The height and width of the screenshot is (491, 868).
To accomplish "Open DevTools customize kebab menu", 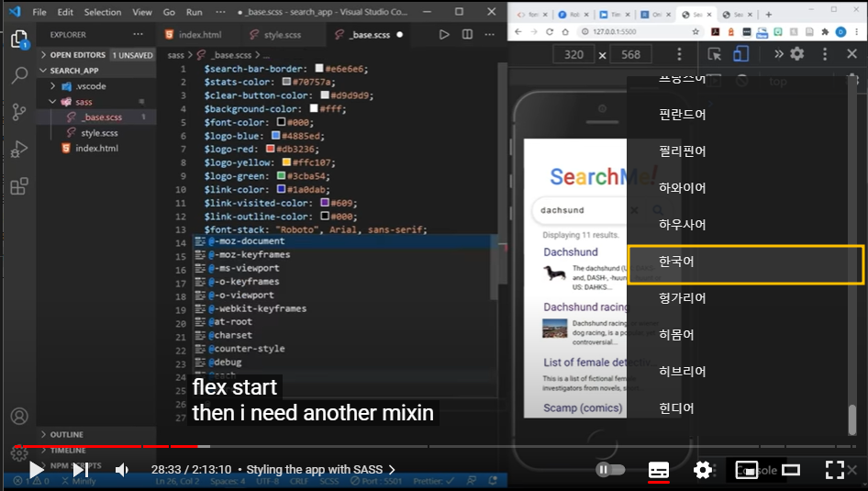I will [x=825, y=54].
